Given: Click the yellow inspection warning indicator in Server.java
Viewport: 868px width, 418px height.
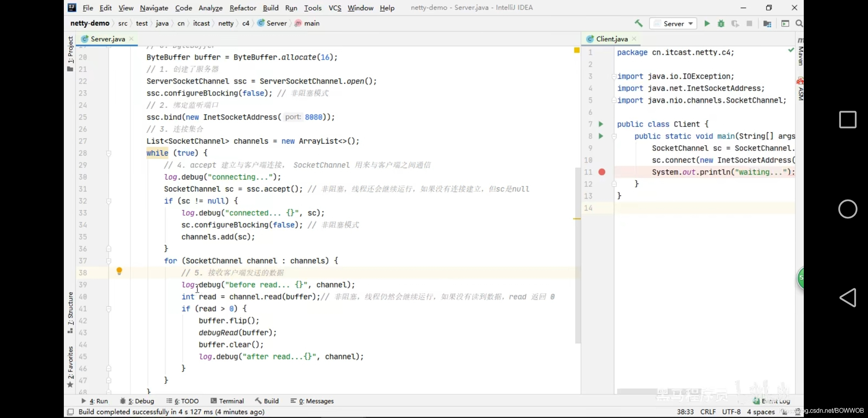Looking at the screenshot, I should [577, 50].
